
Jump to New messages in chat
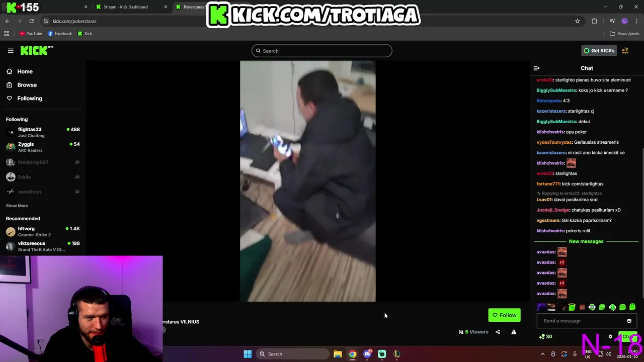[x=586, y=241]
